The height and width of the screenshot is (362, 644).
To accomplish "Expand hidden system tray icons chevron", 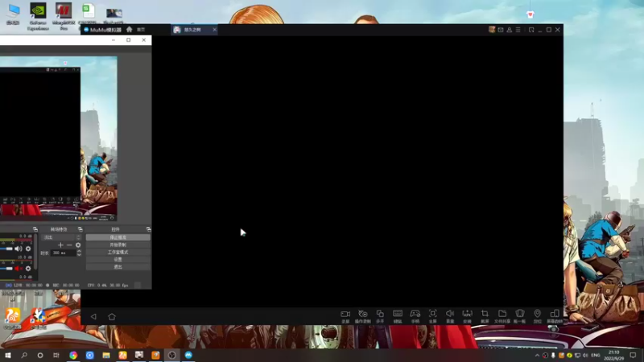I will [537, 355].
